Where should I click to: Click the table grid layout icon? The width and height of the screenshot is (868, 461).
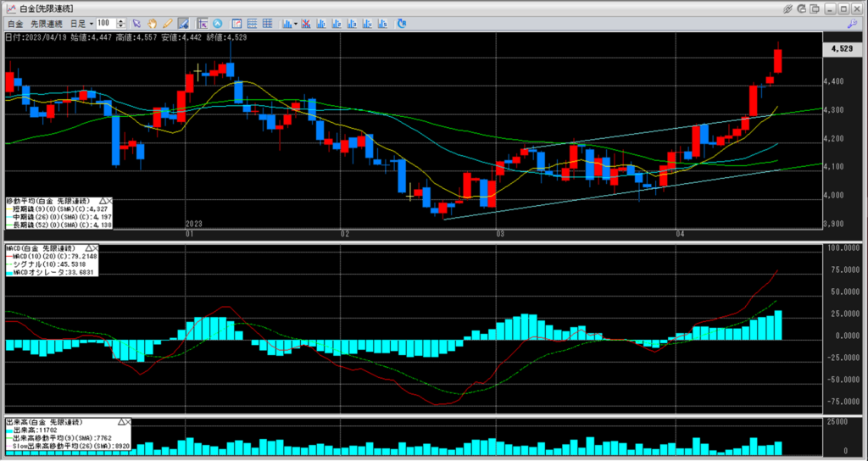pos(267,24)
